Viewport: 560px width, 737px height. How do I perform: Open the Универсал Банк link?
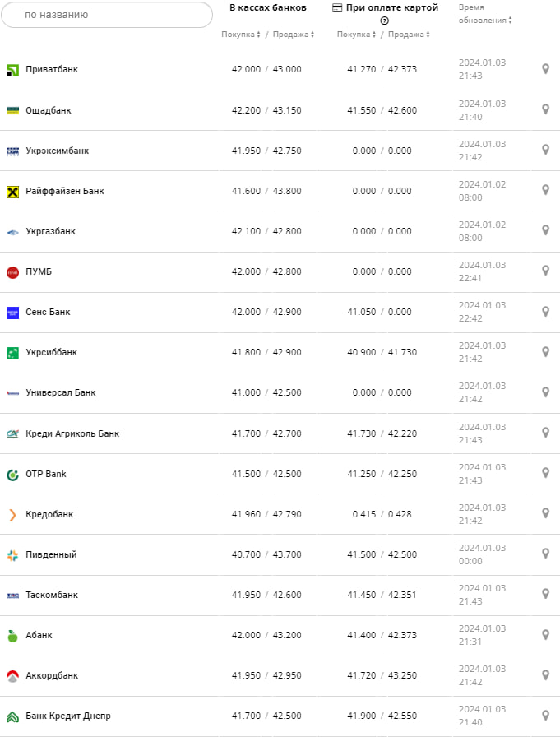(x=61, y=392)
